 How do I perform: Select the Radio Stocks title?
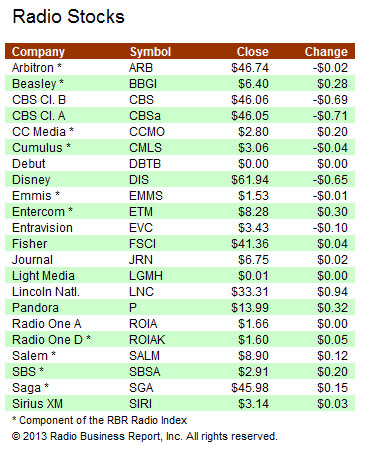click(68, 17)
